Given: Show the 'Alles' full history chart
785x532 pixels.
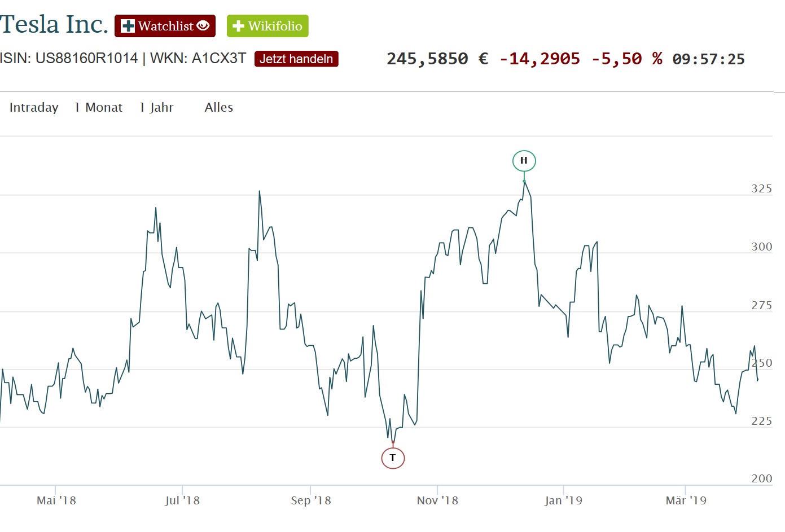Looking at the screenshot, I should (x=218, y=107).
